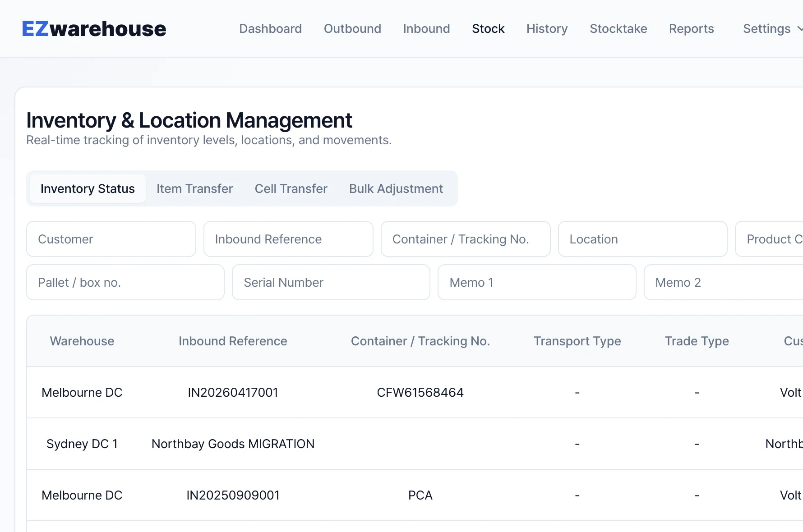Focus the Location filter field
This screenshot has width=803, height=532.
click(x=643, y=239)
